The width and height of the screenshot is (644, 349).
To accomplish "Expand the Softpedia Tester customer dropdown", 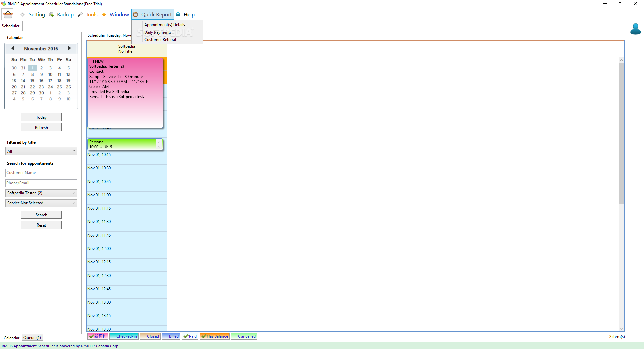I will click(x=41, y=193).
